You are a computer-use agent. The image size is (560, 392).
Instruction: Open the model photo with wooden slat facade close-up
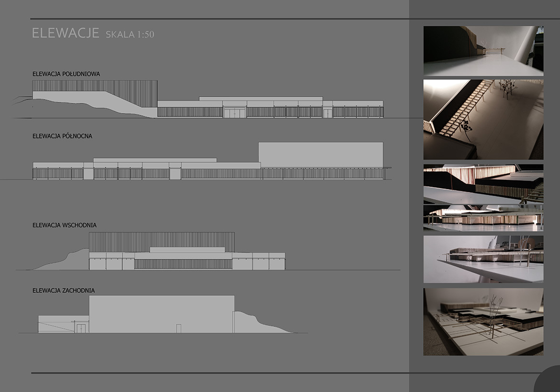point(483,184)
